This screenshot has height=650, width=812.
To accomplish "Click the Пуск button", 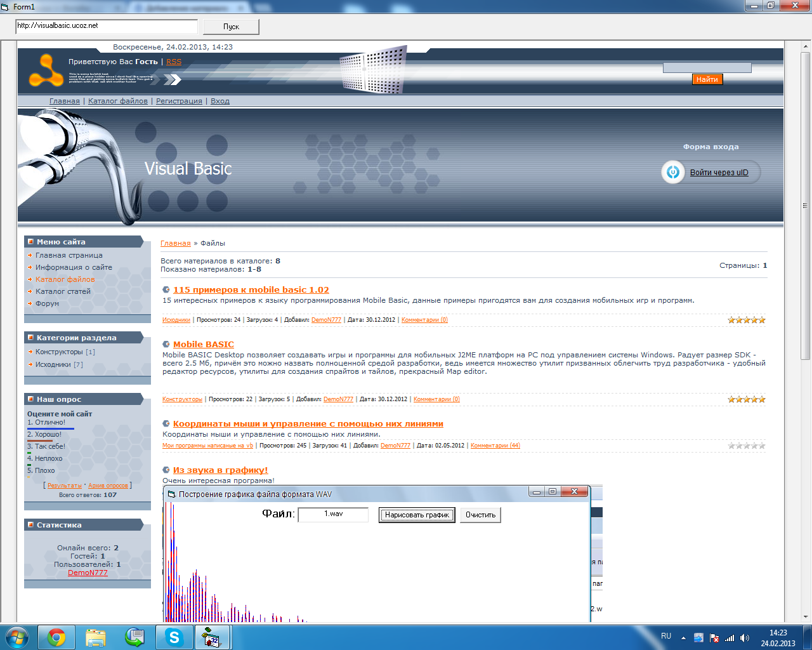I will pos(231,27).
